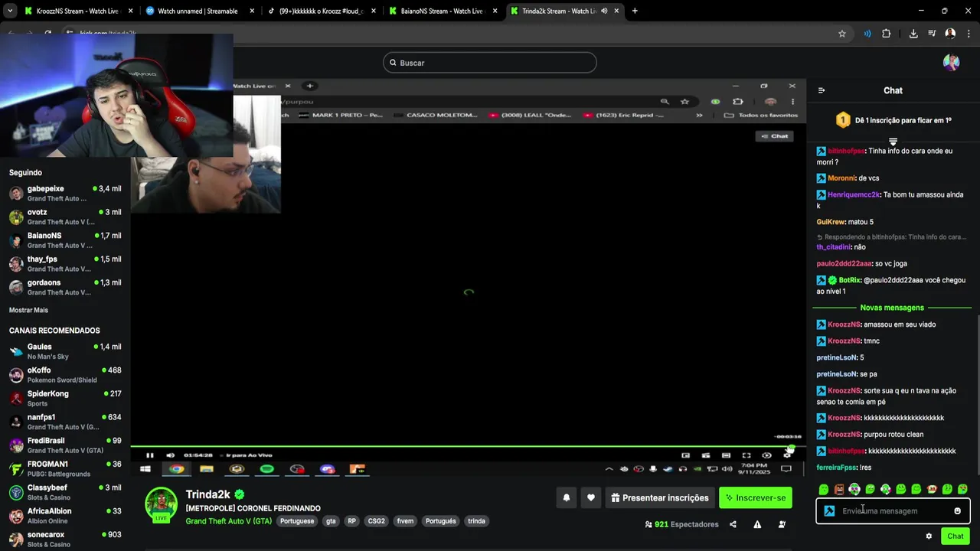The width and height of the screenshot is (980, 551).
Task: Open the Trinda2k LIVE avatar
Action: click(x=161, y=504)
